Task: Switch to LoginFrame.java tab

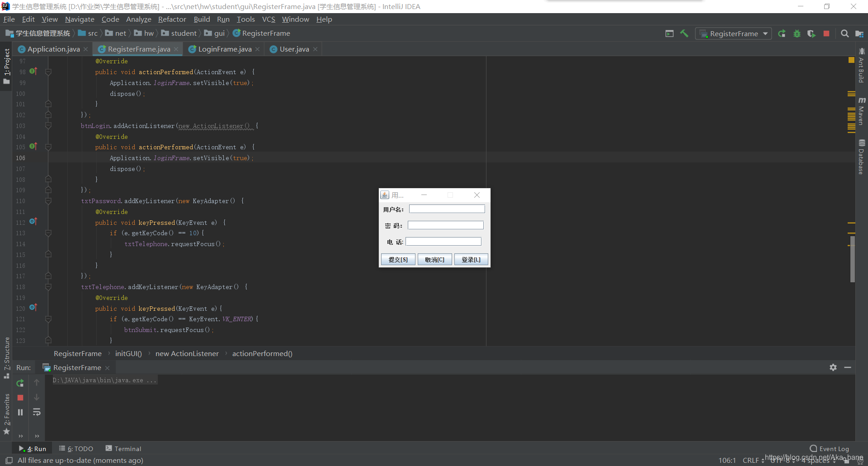Action: (225, 49)
